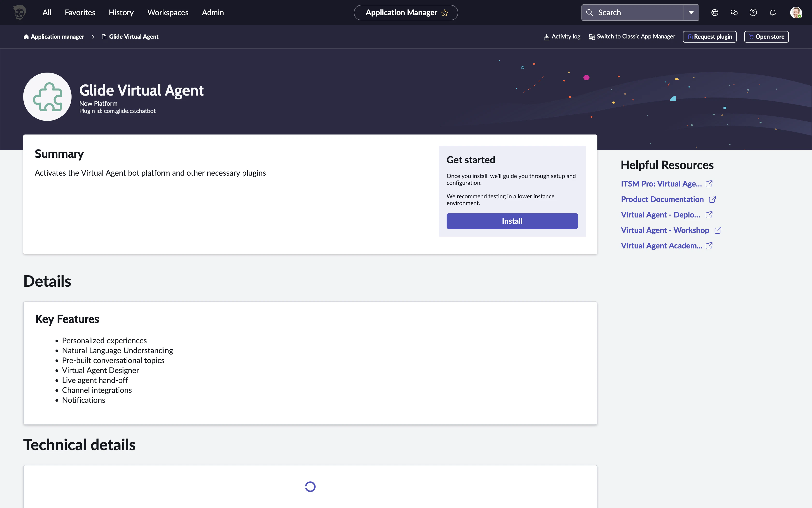This screenshot has height=508, width=812.
Task: Click external link icon for Virtual Agent Academy
Action: [709, 246]
